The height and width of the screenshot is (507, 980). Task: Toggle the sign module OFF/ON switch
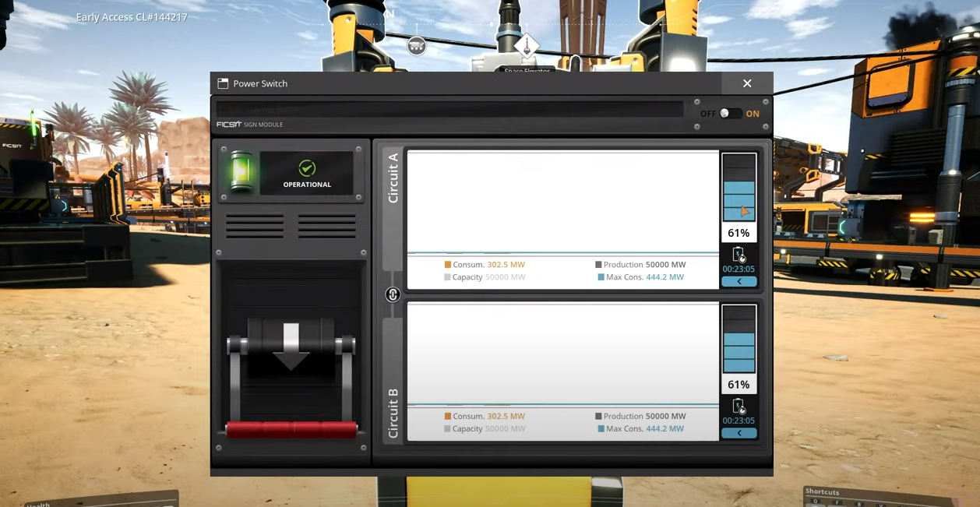(730, 114)
